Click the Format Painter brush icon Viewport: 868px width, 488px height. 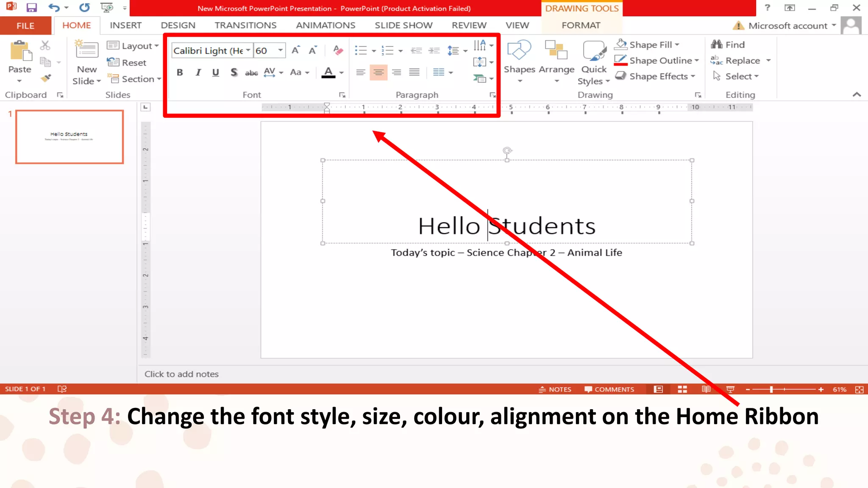pyautogui.click(x=46, y=78)
